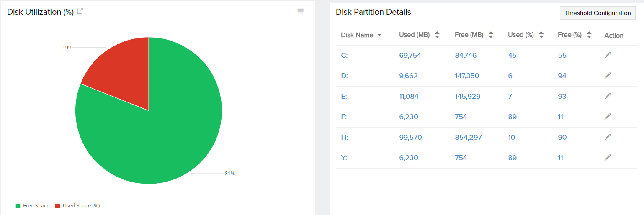Edit threshold for disk C:
The height and width of the screenshot is (215, 644).
(608, 55)
